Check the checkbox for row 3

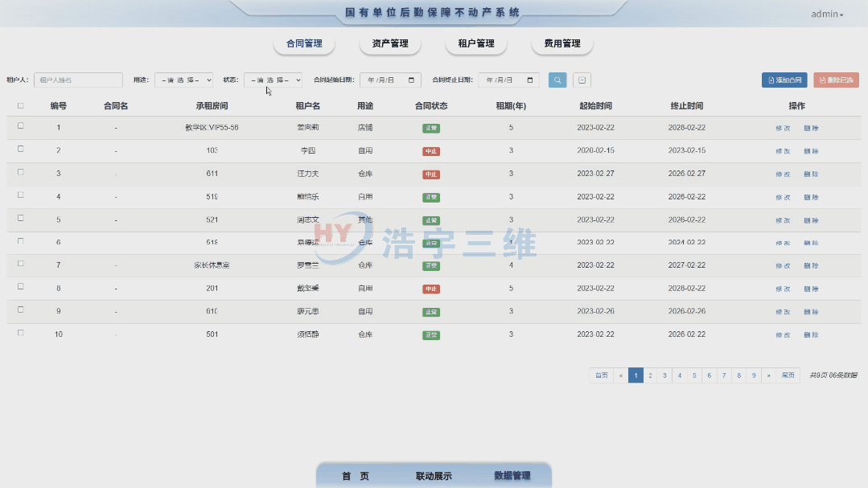[x=20, y=172]
